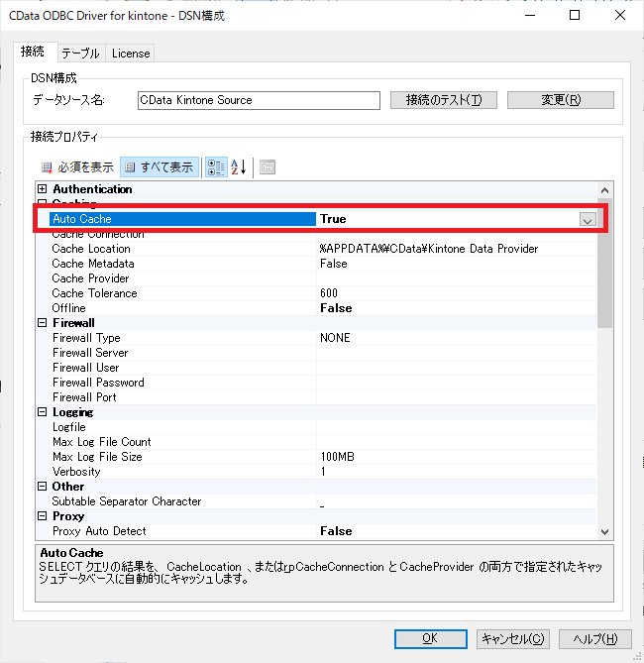Click the 変更(R) button
This screenshot has width=644, height=663.
coord(561,100)
